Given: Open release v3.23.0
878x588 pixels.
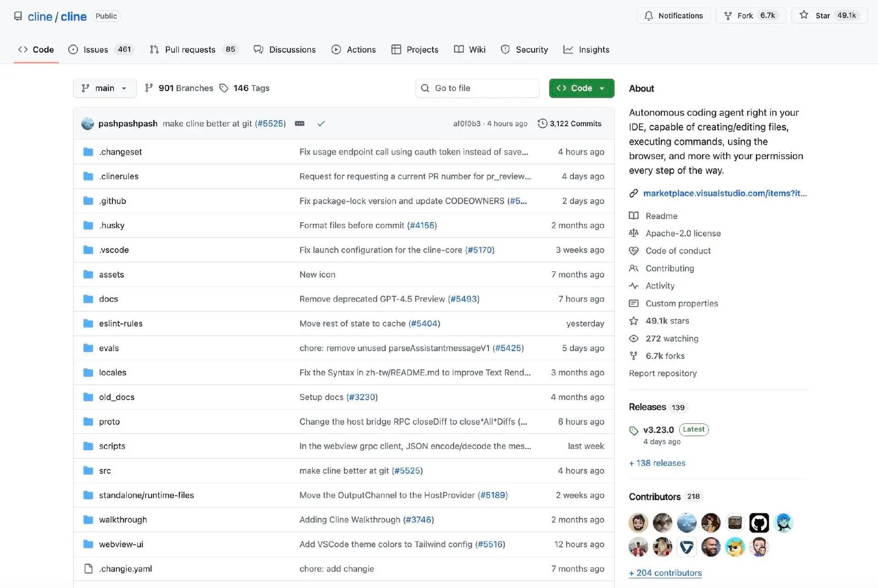Looking at the screenshot, I should 658,430.
